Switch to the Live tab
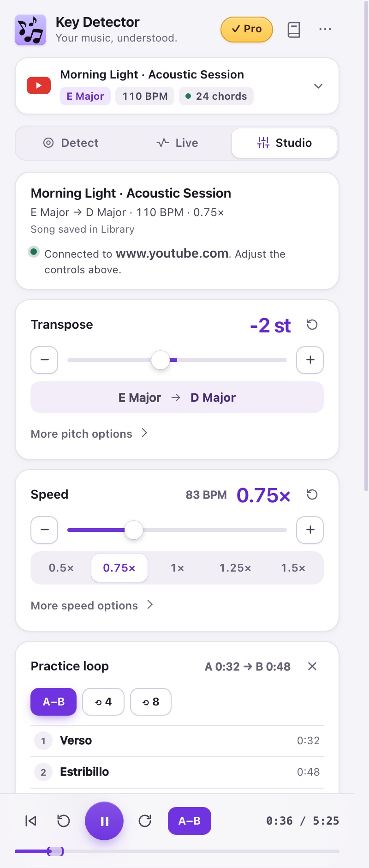The width and height of the screenshot is (369, 868). point(177,143)
